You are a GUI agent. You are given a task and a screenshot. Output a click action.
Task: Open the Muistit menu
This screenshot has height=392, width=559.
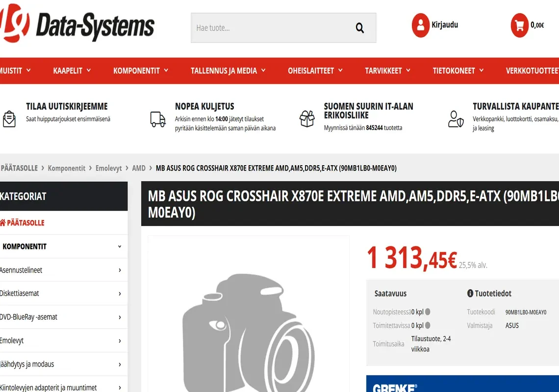15,71
